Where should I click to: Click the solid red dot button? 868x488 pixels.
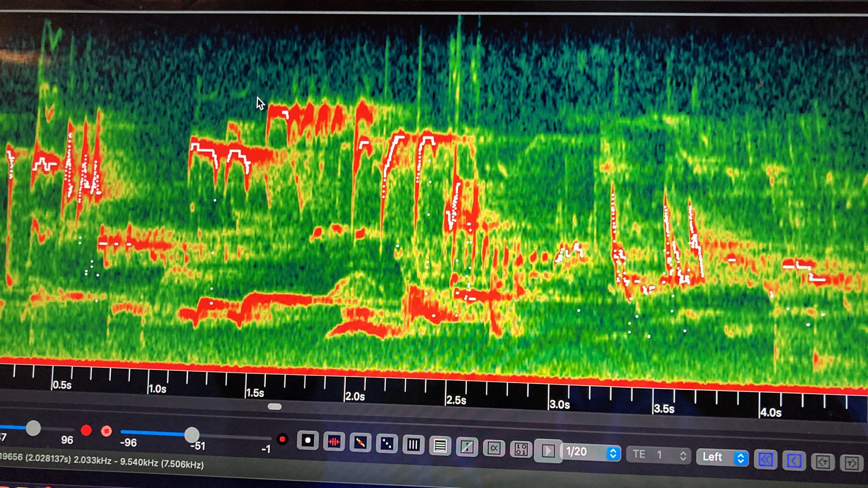click(86, 431)
